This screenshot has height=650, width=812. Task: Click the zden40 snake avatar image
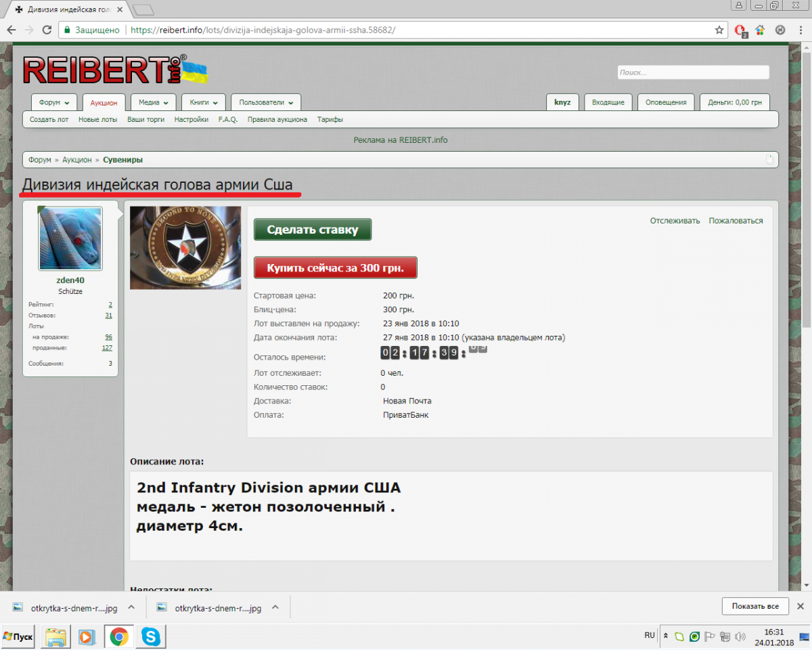click(70, 239)
